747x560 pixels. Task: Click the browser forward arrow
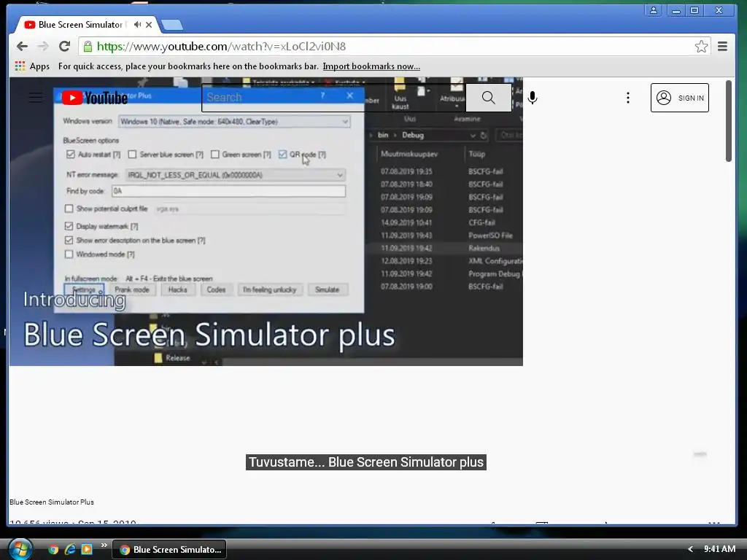pos(43,46)
